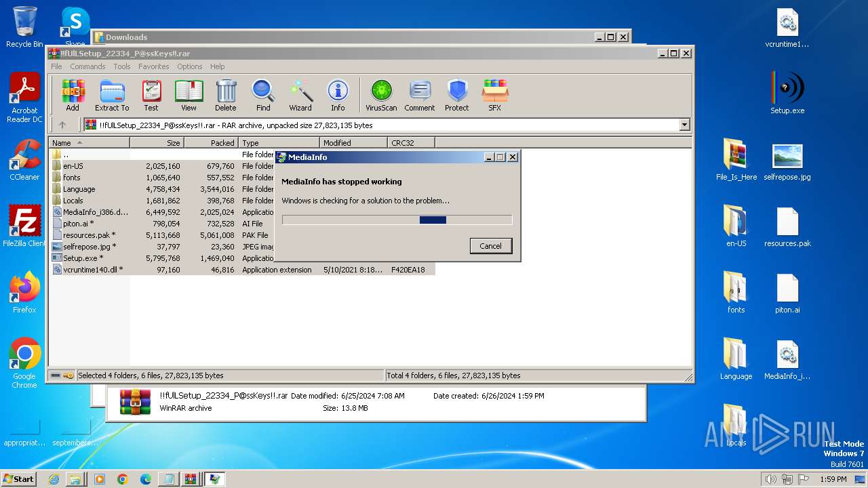
Task: Click the Delete trash icon
Action: (226, 95)
